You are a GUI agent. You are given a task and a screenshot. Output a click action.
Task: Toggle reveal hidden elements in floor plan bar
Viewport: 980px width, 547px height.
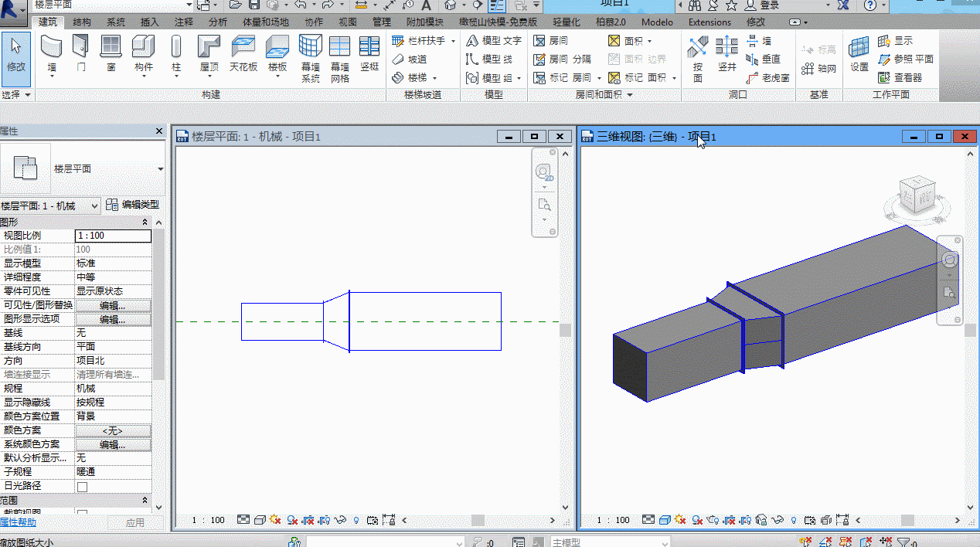pyautogui.click(x=356, y=521)
